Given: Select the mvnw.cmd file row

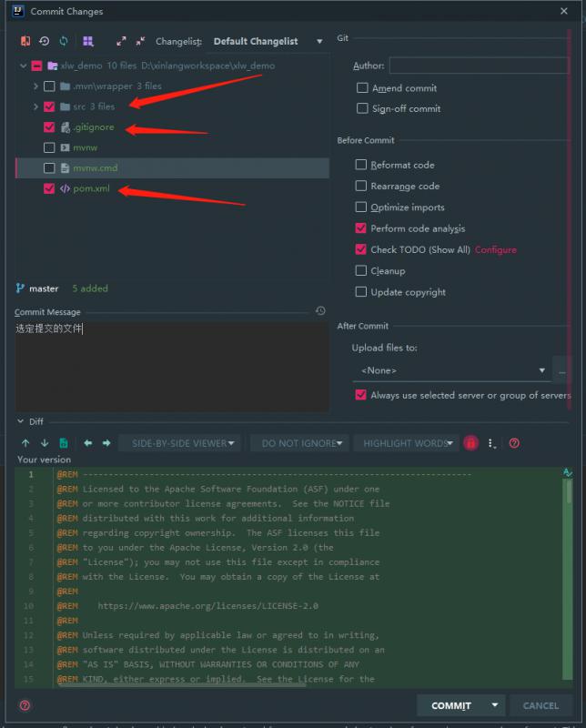Looking at the screenshot, I should [172, 168].
